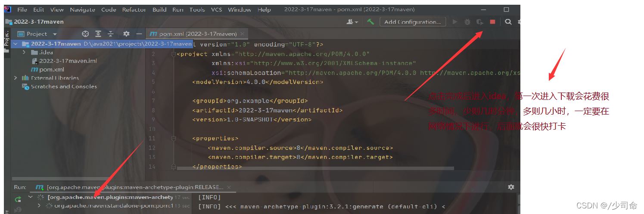The width and height of the screenshot is (644, 214).
Task: Click the Collapse All icon in Project panel
Action: [x=111, y=34]
